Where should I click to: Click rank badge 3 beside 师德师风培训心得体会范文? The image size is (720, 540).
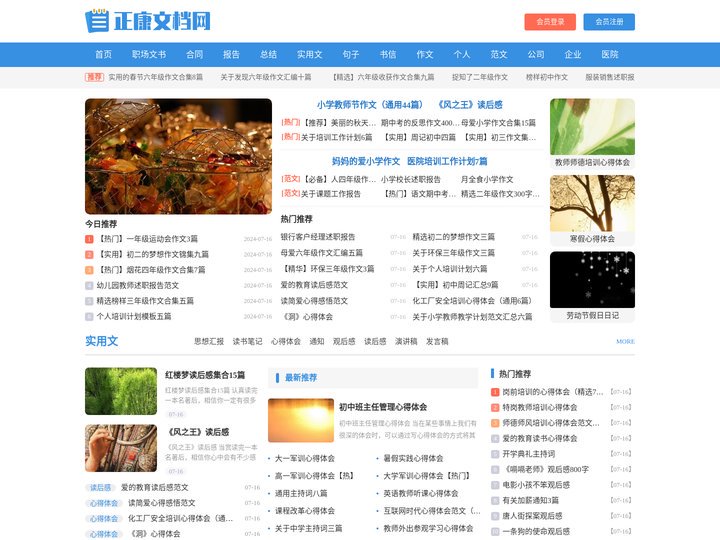click(495, 423)
